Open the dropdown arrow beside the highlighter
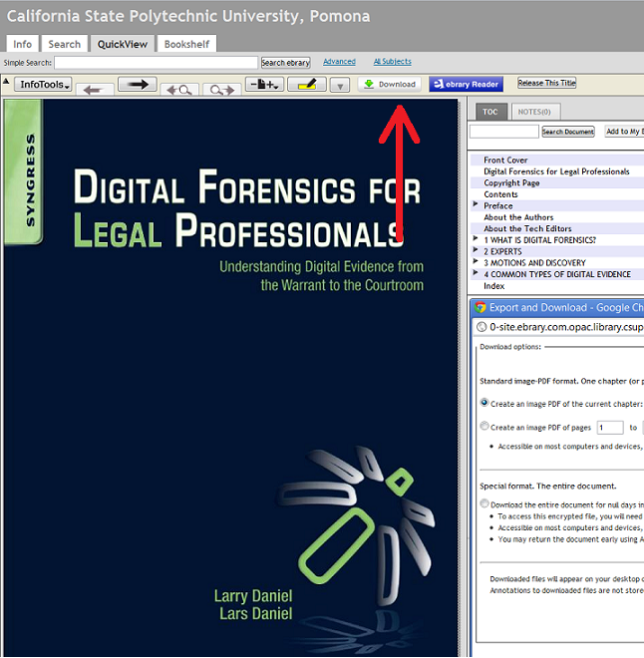This screenshot has width=644, height=658. [339, 86]
